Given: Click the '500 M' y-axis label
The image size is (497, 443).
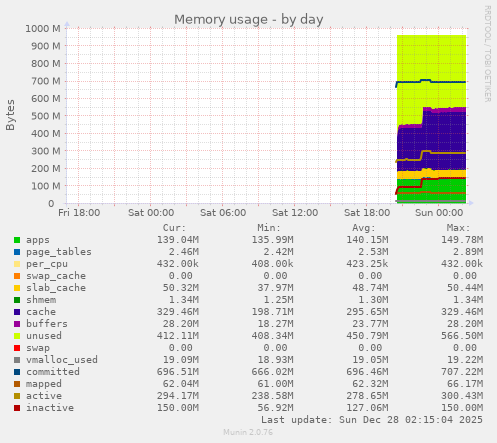Looking at the screenshot, I should pos(46,116).
